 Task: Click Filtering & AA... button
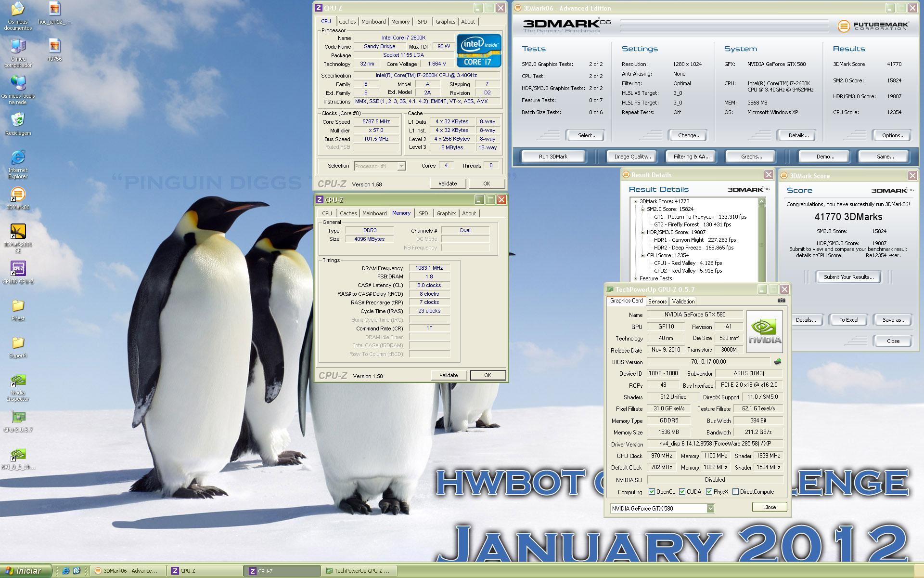(692, 157)
